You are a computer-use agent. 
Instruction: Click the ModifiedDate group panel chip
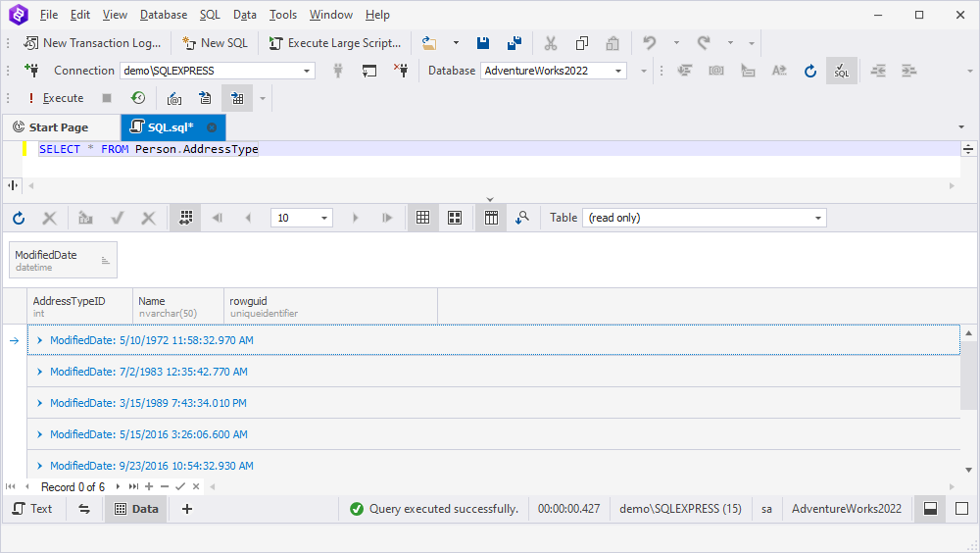point(63,260)
